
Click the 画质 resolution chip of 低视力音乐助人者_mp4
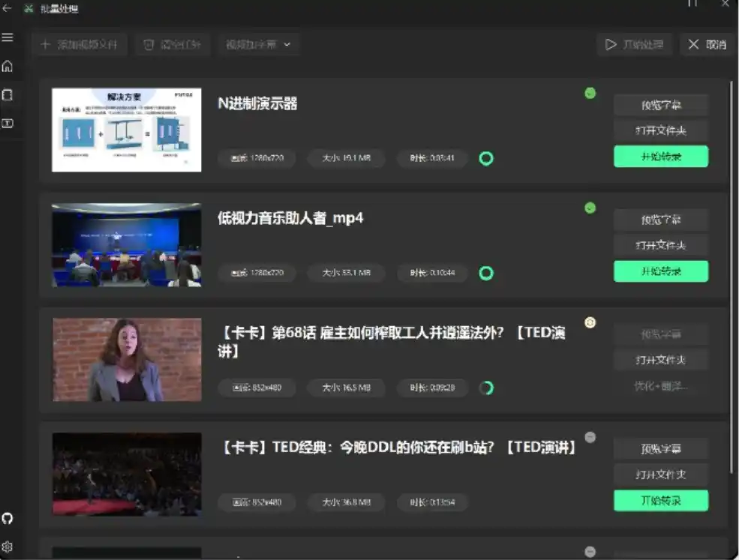point(257,273)
